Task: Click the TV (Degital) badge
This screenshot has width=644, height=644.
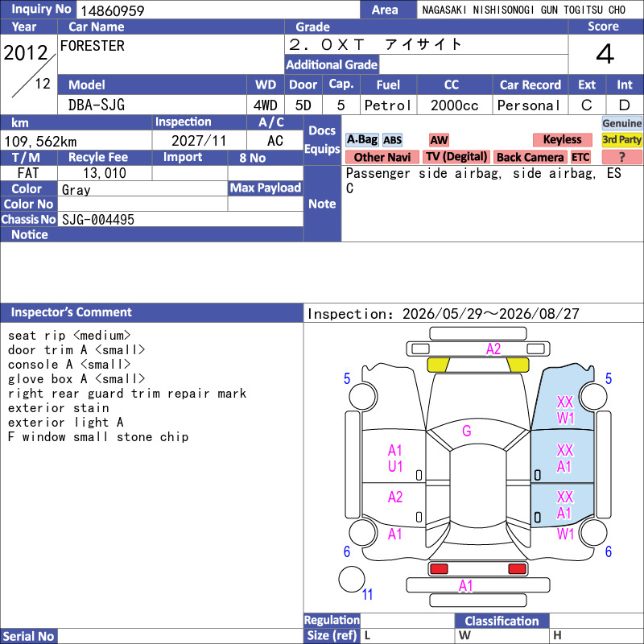Action: pos(456,157)
